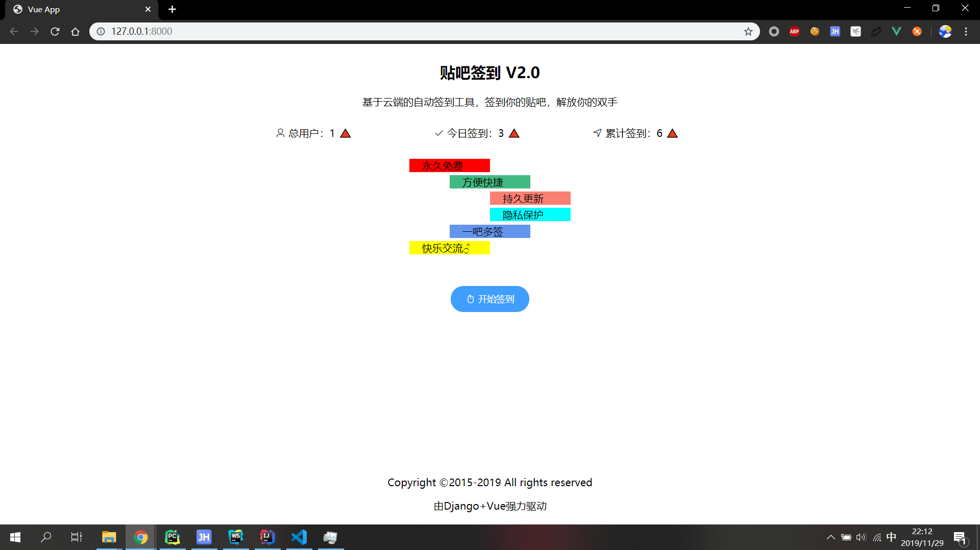Click the IntelliJ IDEA taskbar icon
This screenshot has width=980, height=550.
pos(267,537)
